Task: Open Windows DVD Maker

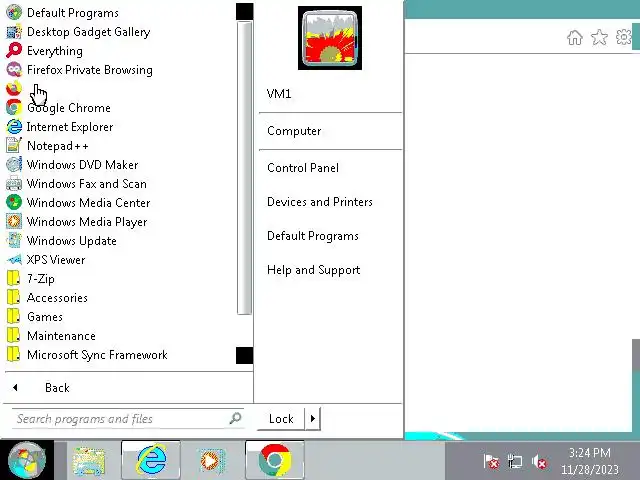Action: tap(72, 164)
